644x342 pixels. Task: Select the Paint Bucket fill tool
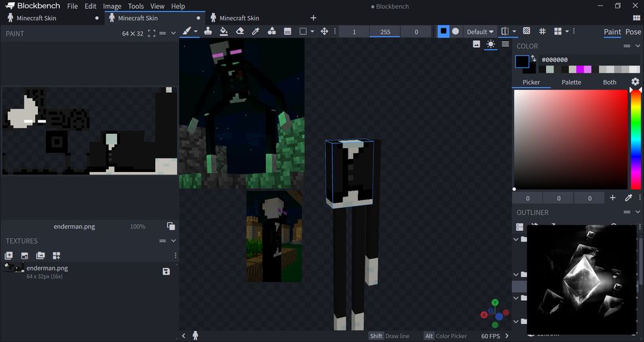point(223,31)
